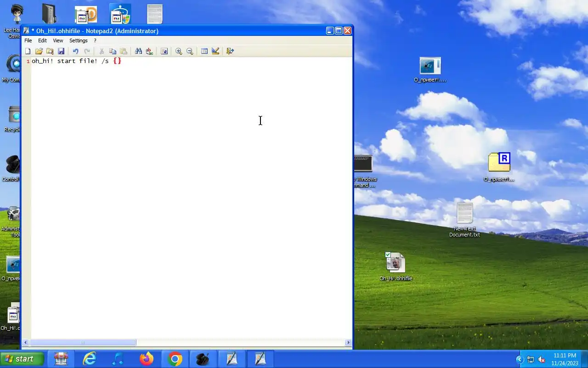Undo the last edit

click(x=75, y=51)
